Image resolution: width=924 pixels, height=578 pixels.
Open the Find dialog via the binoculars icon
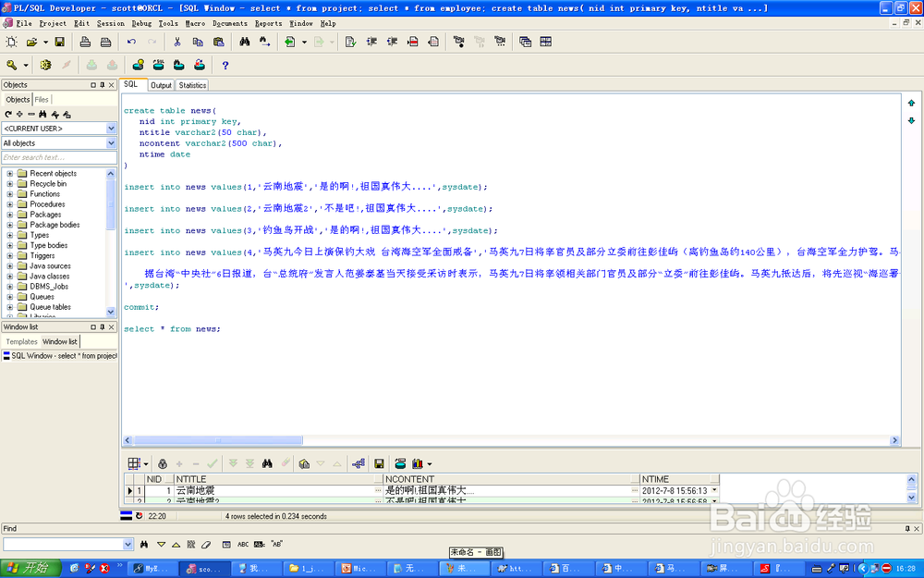point(243,42)
